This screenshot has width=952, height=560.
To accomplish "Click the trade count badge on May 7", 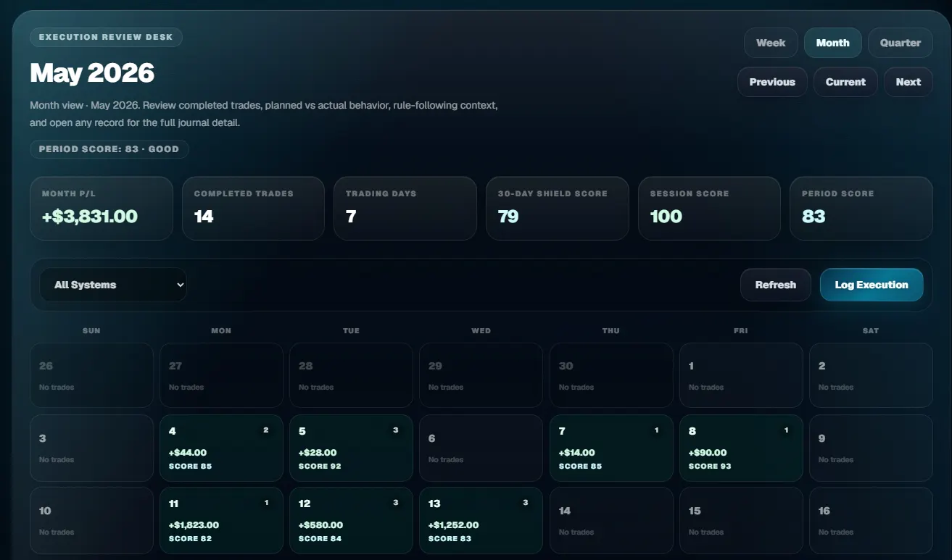I will 656,430.
